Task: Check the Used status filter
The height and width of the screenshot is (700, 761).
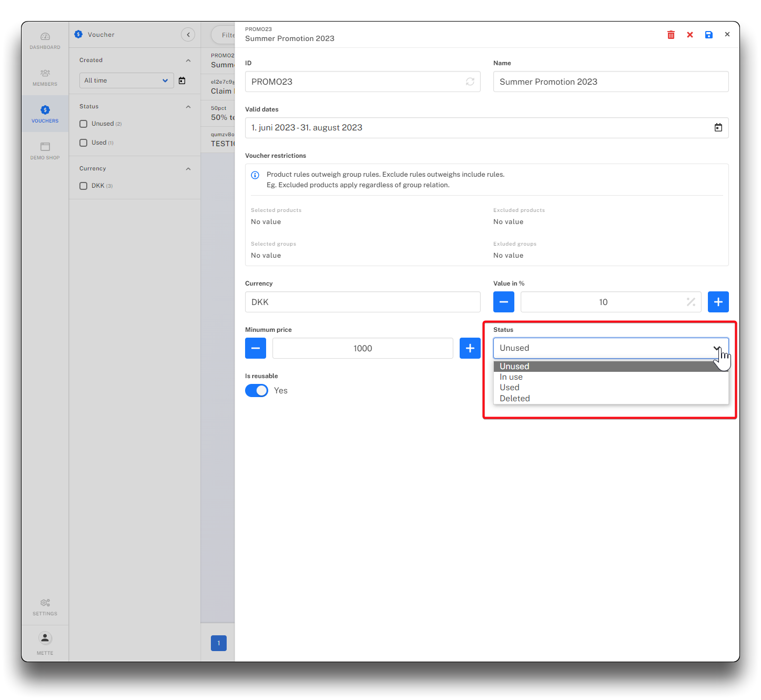Action: point(84,143)
